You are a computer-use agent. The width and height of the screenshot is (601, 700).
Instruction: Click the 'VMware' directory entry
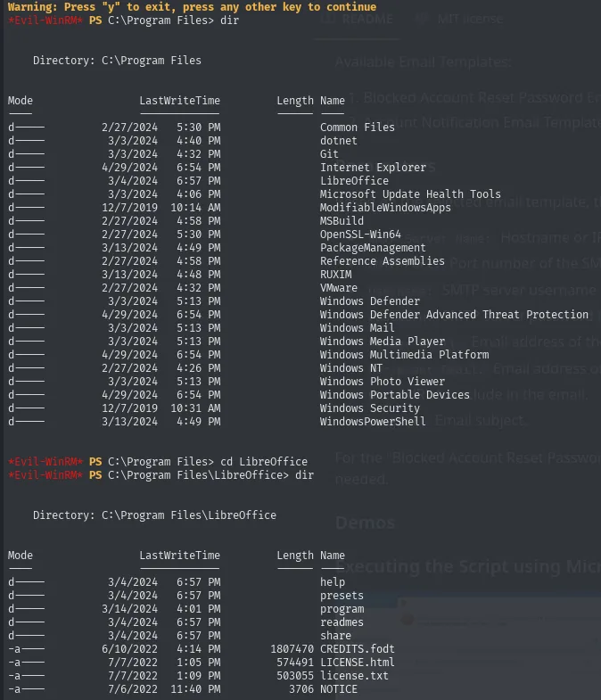click(339, 288)
